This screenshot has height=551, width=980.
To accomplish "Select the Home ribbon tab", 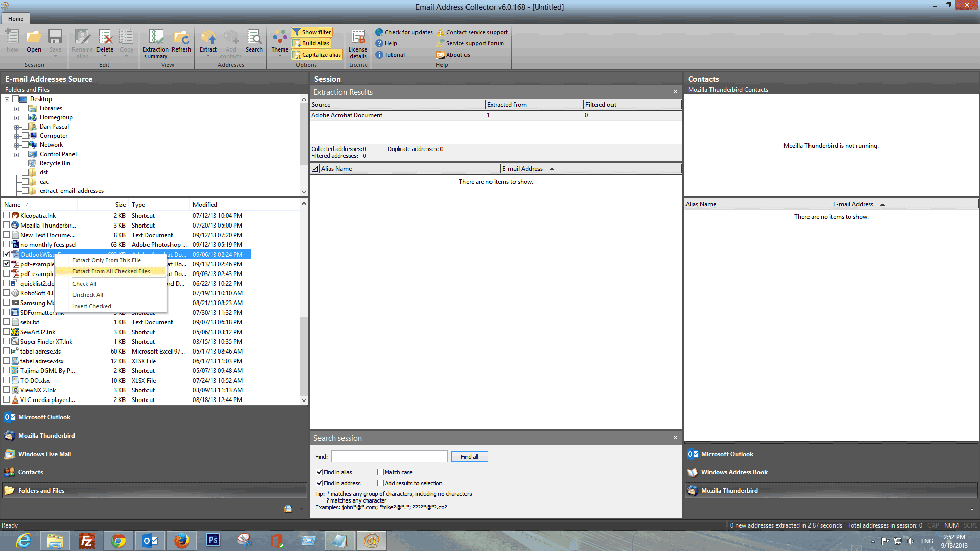I will [x=16, y=19].
